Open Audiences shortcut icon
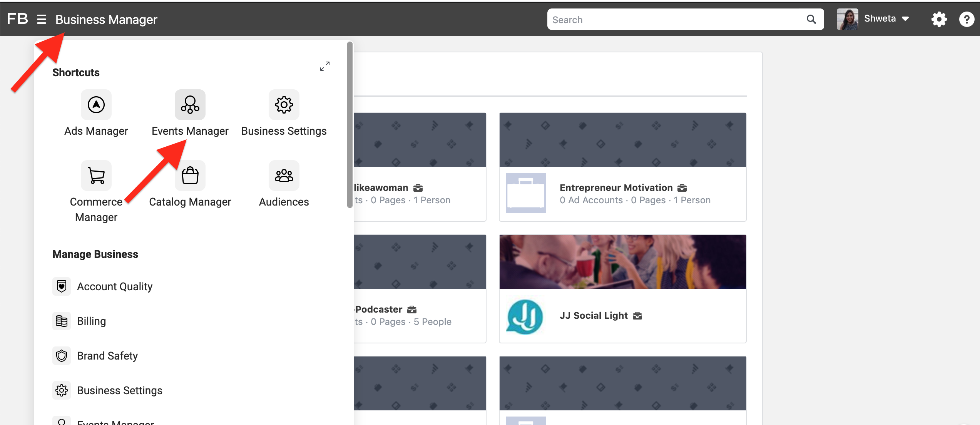Image resolution: width=980 pixels, height=425 pixels. tap(284, 176)
